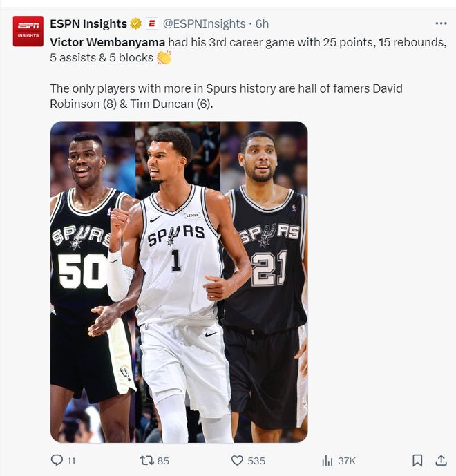
Task: Click the reply speech bubble icon
Action: click(x=57, y=460)
